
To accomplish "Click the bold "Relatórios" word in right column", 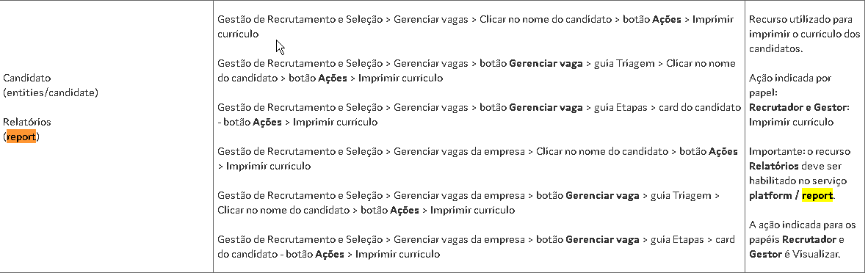I will coord(773,166).
